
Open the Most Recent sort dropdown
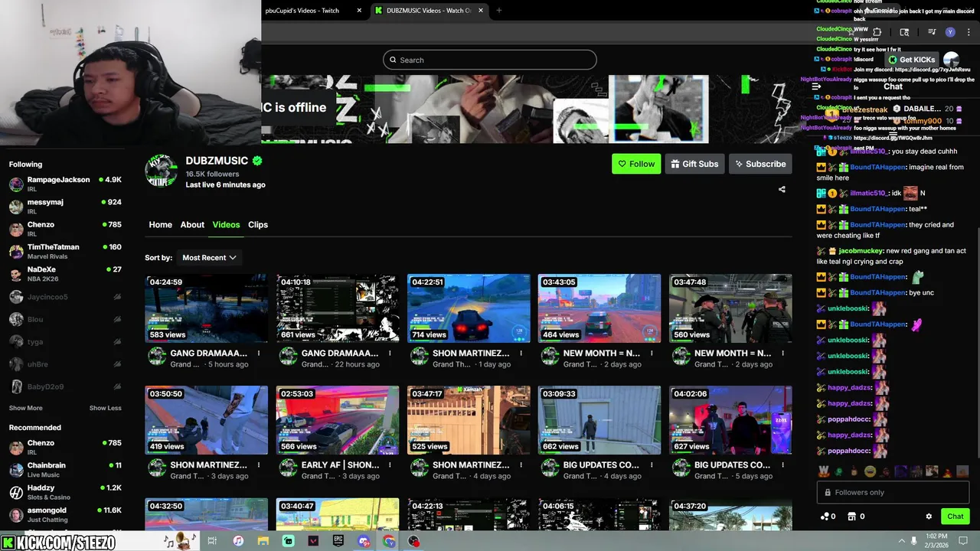click(209, 258)
